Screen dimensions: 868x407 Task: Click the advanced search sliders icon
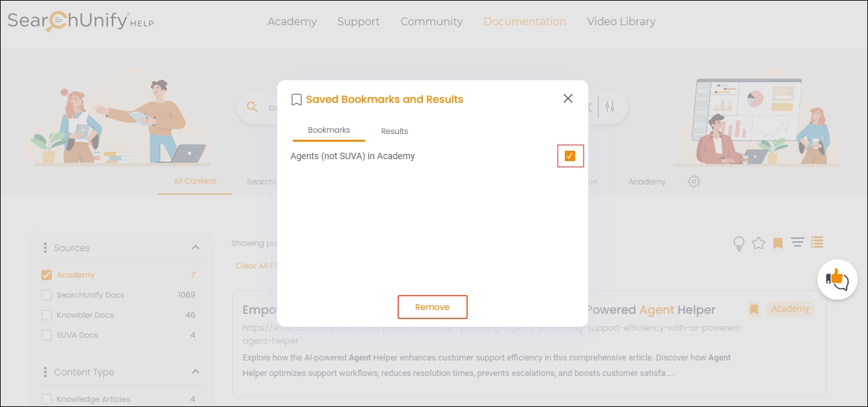[610, 107]
